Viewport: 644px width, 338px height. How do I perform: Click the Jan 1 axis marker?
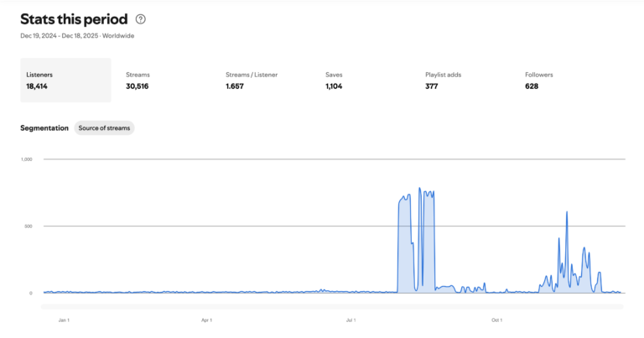[x=64, y=320]
